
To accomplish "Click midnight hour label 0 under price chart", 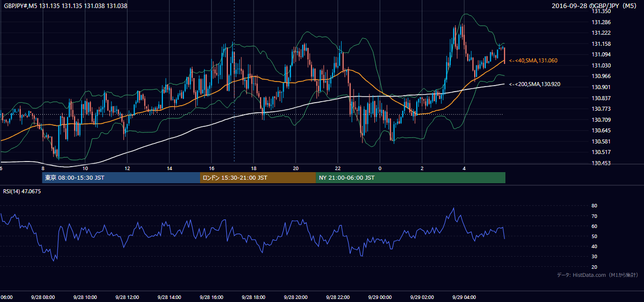I will [x=380, y=169].
